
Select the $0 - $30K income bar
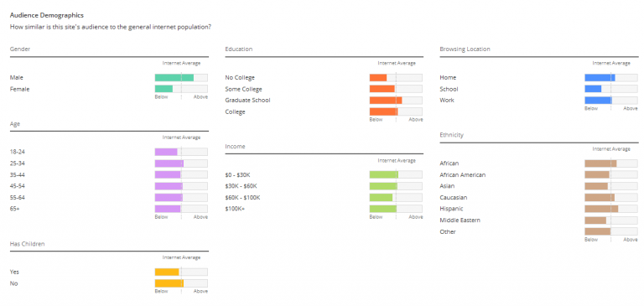click(396, 174)
